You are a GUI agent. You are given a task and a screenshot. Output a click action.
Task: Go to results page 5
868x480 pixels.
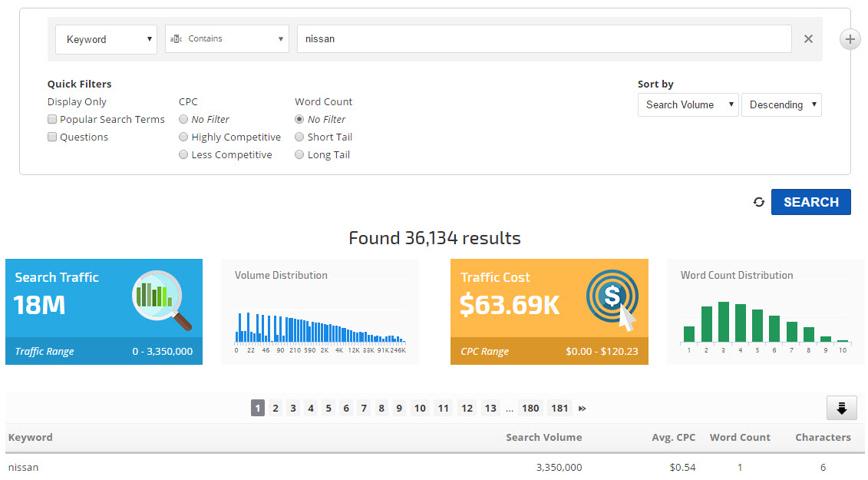[328, 409]
